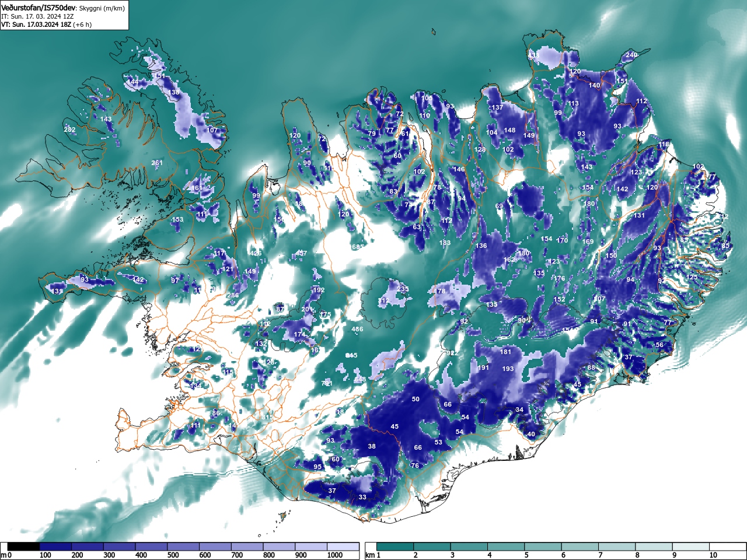Click the '500' tick label on the meter legend
The image size is (747, 560).
click(x=173, y=555)
